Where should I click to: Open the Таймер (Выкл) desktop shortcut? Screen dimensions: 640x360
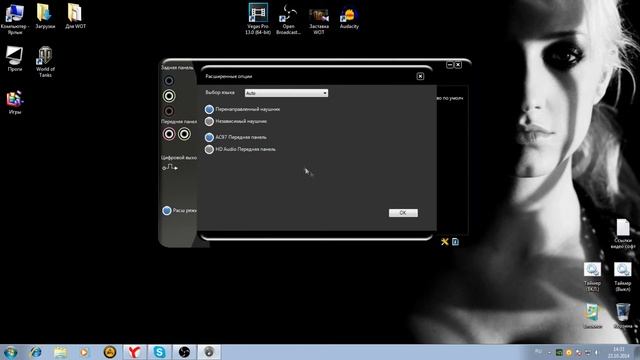[622, 276]
